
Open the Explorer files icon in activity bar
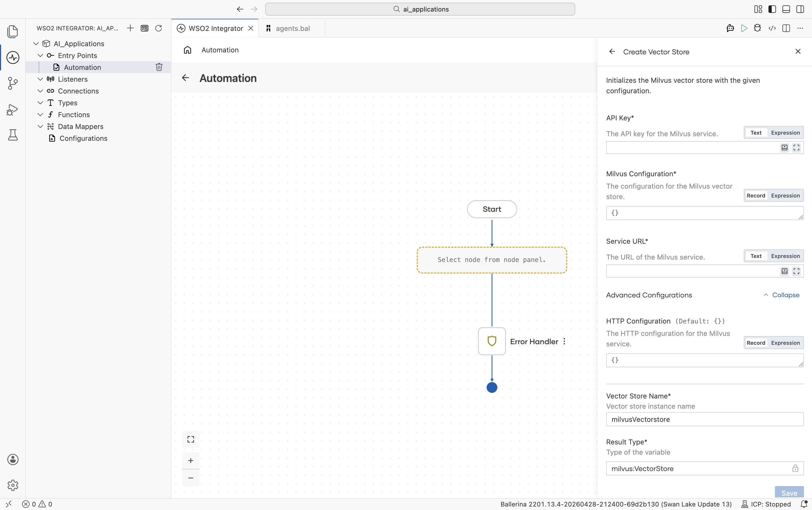13,31
